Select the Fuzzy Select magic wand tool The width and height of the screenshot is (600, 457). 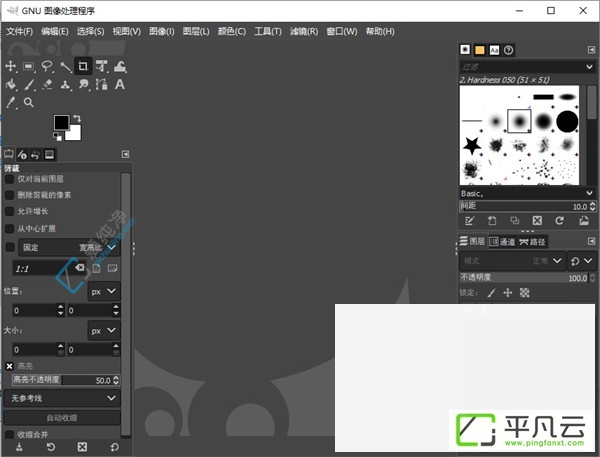point(65,67)
